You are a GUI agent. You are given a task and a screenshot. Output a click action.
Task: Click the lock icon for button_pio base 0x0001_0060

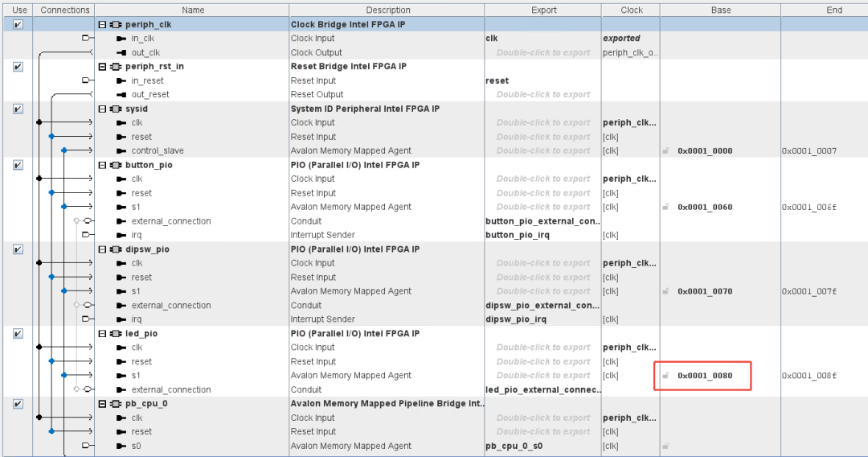point(666,207)
